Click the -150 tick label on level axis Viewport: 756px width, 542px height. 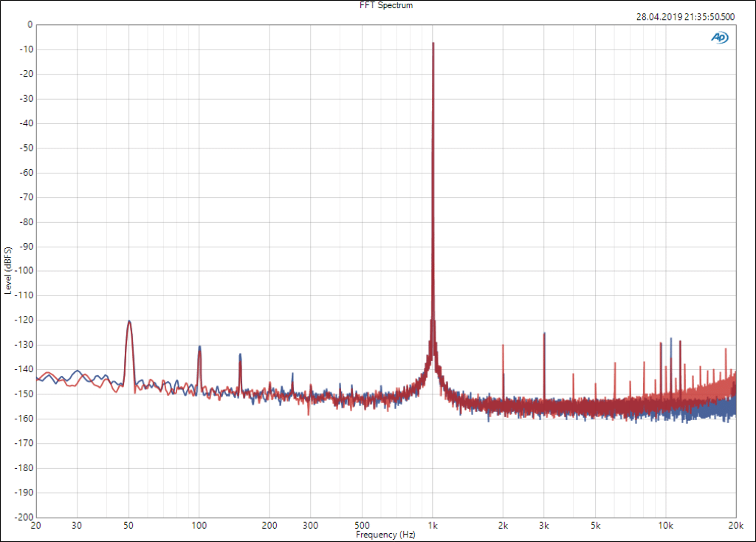click(x=26, y=394)
